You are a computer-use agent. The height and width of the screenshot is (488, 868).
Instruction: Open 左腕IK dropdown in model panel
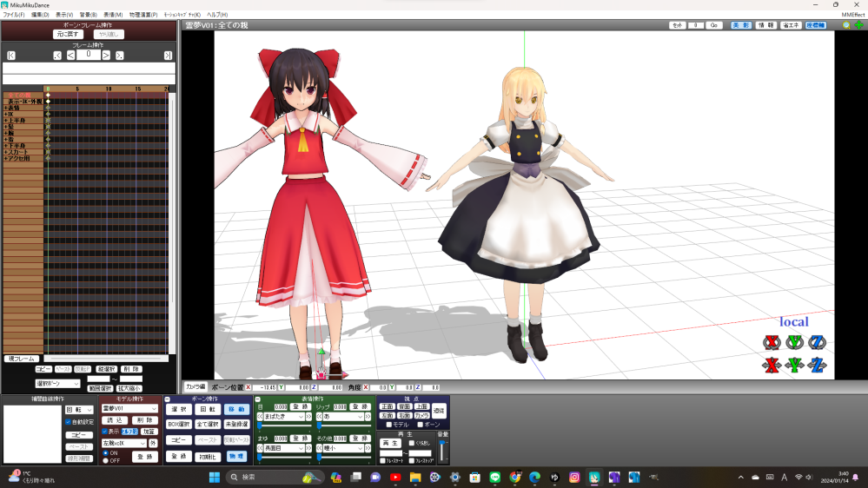[124, 443]
